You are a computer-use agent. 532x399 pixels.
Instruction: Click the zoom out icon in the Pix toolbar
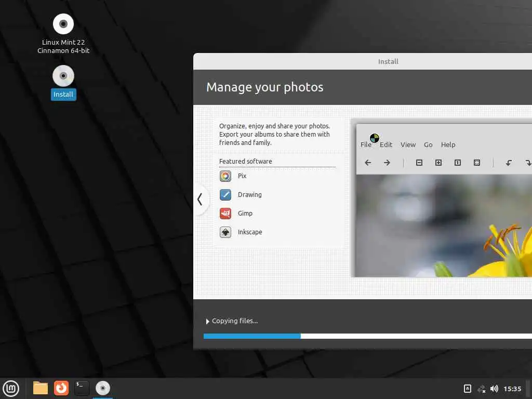point(419,163)
